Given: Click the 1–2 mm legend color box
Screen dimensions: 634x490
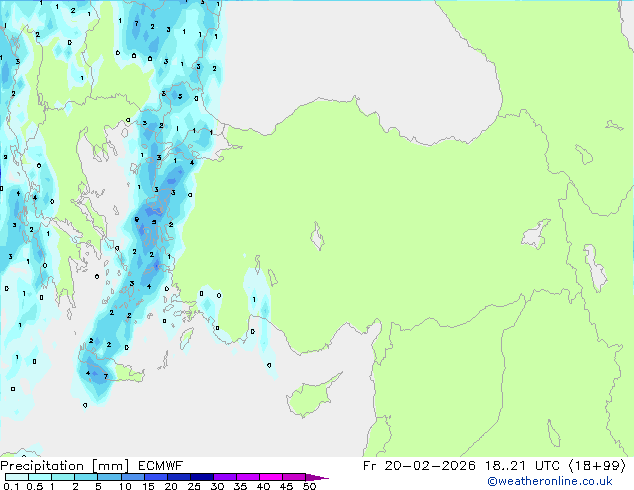Looking at the screenshot, I should pyautogui.click(x=63, y=477).
